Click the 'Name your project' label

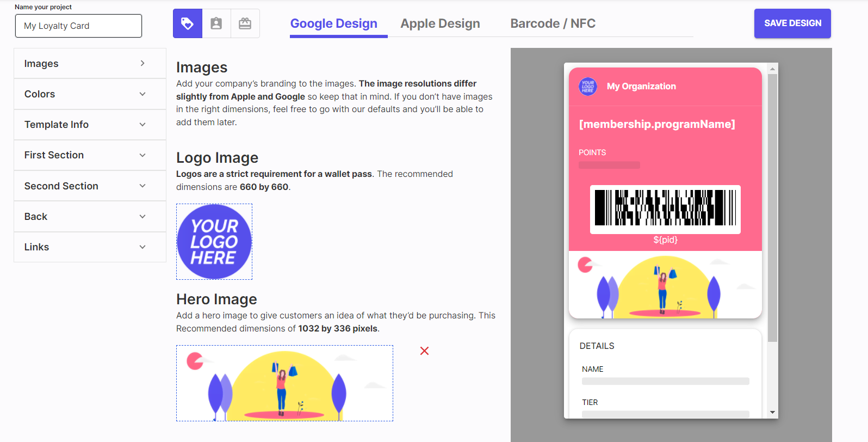[43, 7]
